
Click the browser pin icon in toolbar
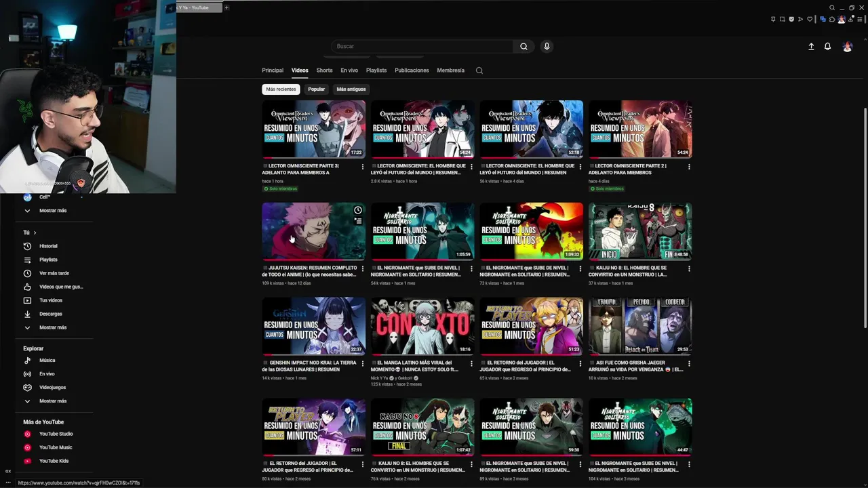tap(773, 19)
